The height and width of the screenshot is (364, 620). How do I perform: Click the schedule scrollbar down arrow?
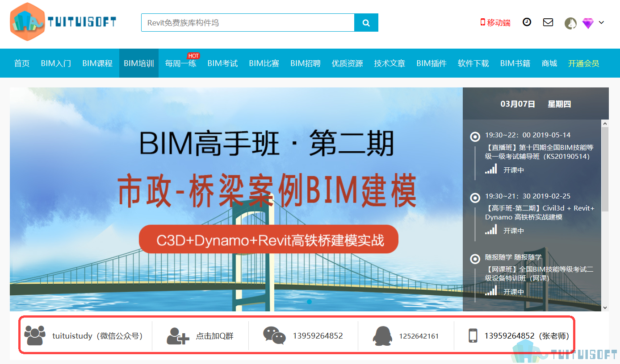point(605,307)
